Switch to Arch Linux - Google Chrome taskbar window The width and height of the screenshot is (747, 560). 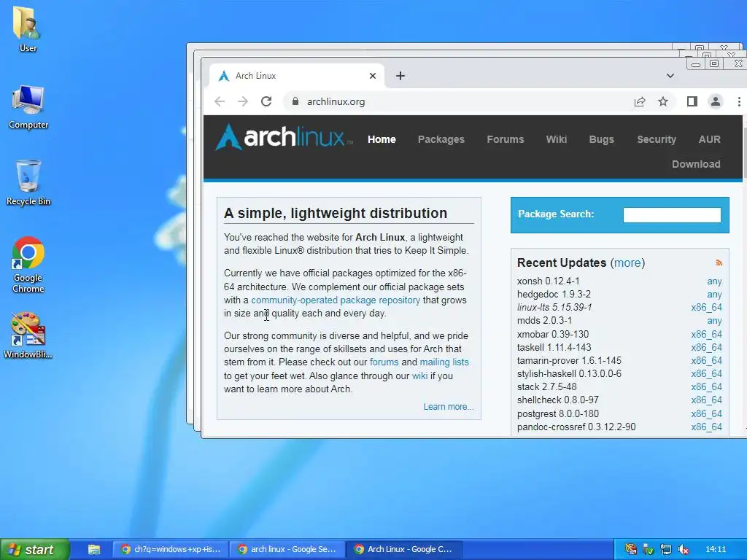404,550
